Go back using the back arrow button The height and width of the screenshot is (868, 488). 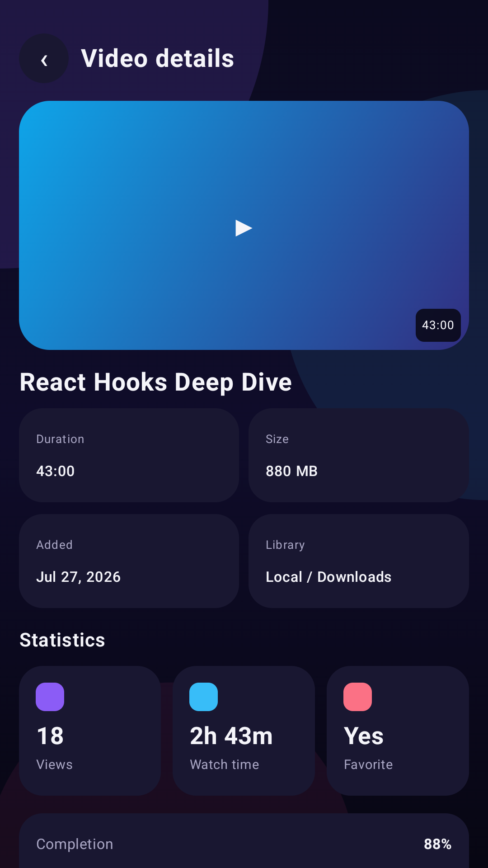(x=44, y=59)
